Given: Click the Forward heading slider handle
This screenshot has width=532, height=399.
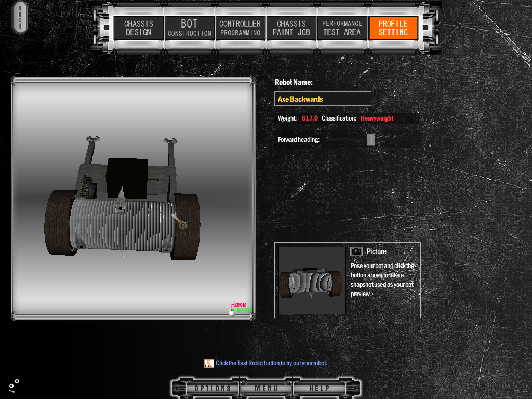Looking at the screenshot, I should (370, 140).
